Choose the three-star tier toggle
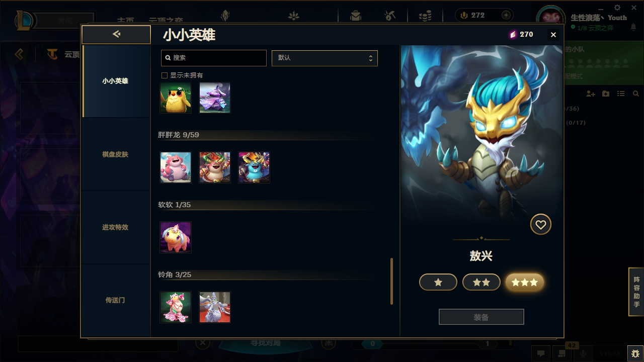This screenshot has width=644, height=362. tap(525, 283)
